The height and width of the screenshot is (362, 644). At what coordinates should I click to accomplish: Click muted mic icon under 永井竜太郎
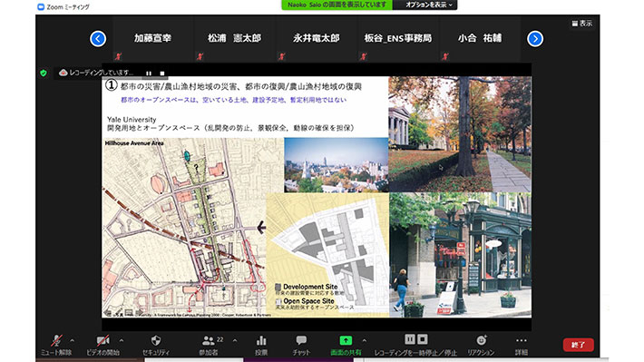click(x=282, y=56)
